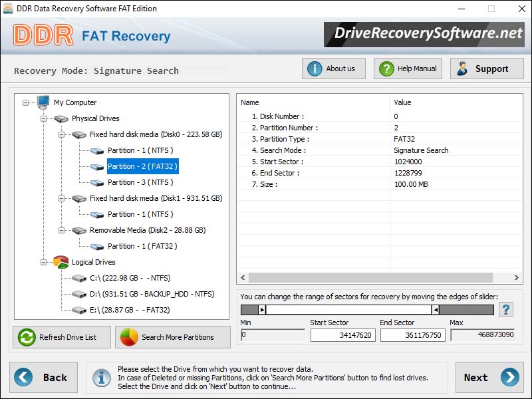Viewport: 532px width, 399px height.
Task: Collapse the Disk1 - 931.51 GB node
Action: click(x=61, y=198)
